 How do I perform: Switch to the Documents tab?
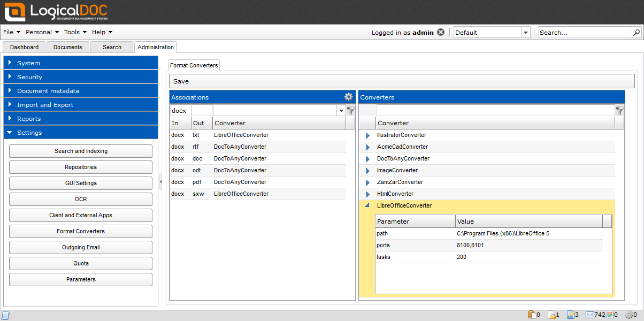click(67, 47)
